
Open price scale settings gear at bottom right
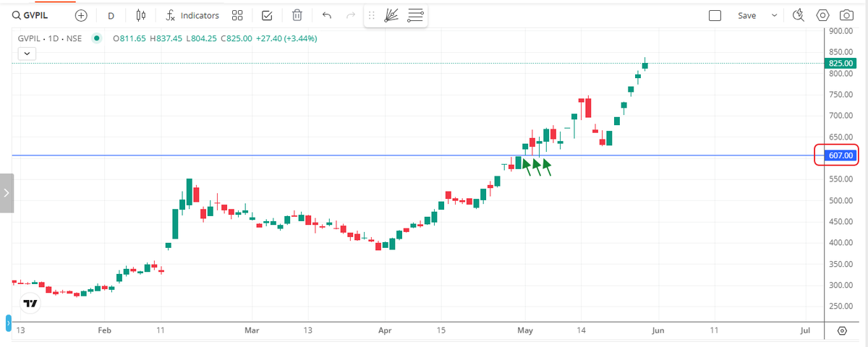coord(842,330)
